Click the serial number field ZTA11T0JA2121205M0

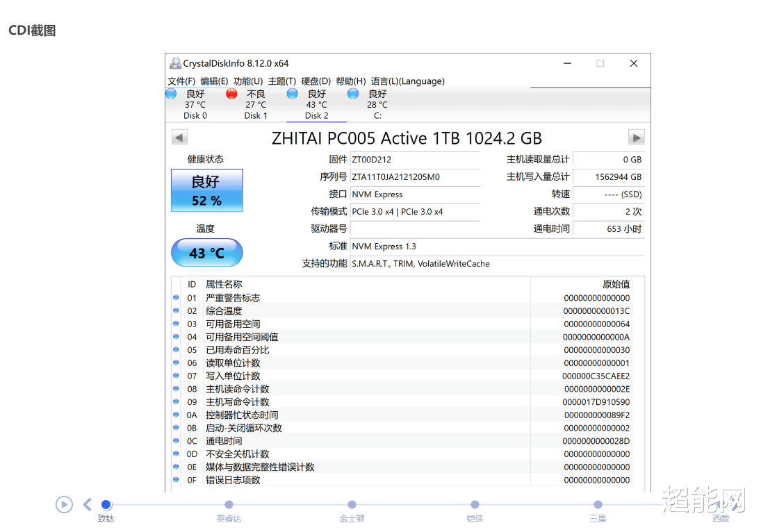pos(415,177)
